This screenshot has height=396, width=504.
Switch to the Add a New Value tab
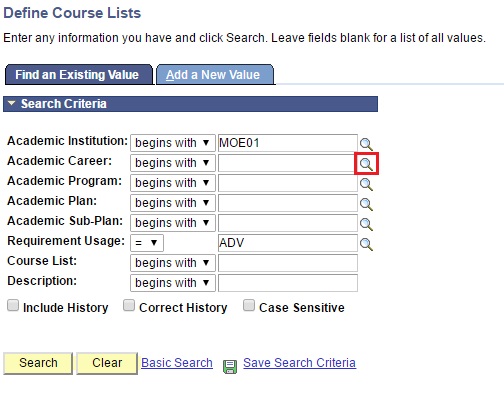pyautogui.click(x=213, y=75)
